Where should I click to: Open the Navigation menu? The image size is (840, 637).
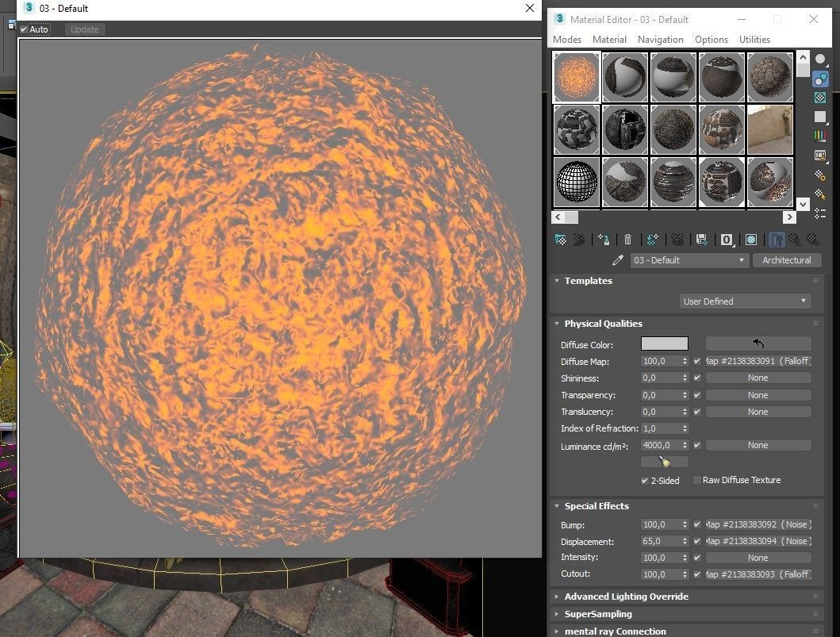[661, 40]
